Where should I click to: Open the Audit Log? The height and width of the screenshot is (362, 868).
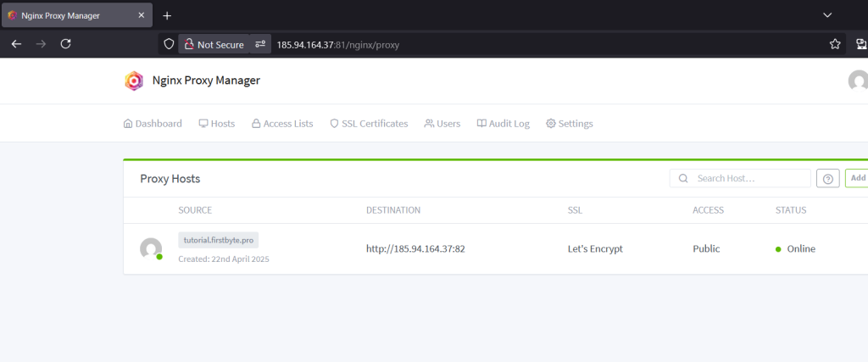(504, 124)
